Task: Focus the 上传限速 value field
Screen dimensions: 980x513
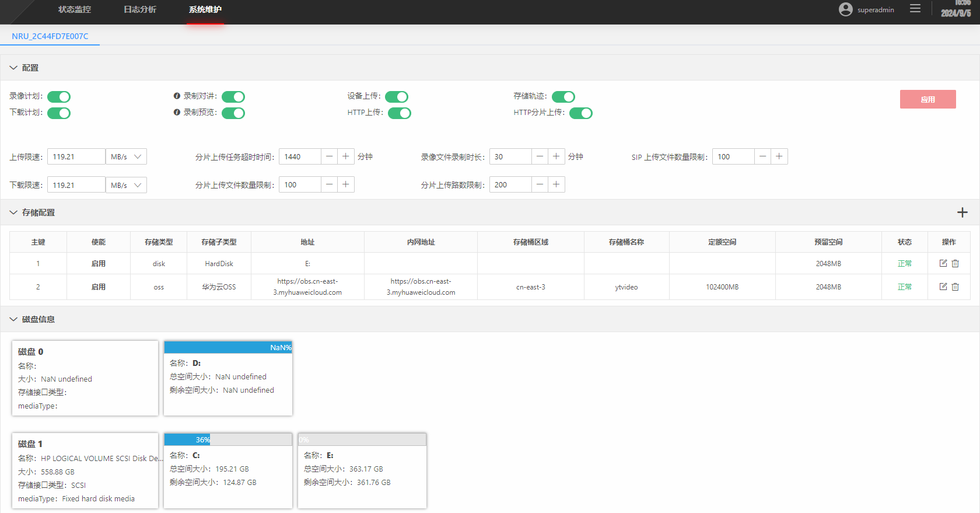Action: pos(76,156)
